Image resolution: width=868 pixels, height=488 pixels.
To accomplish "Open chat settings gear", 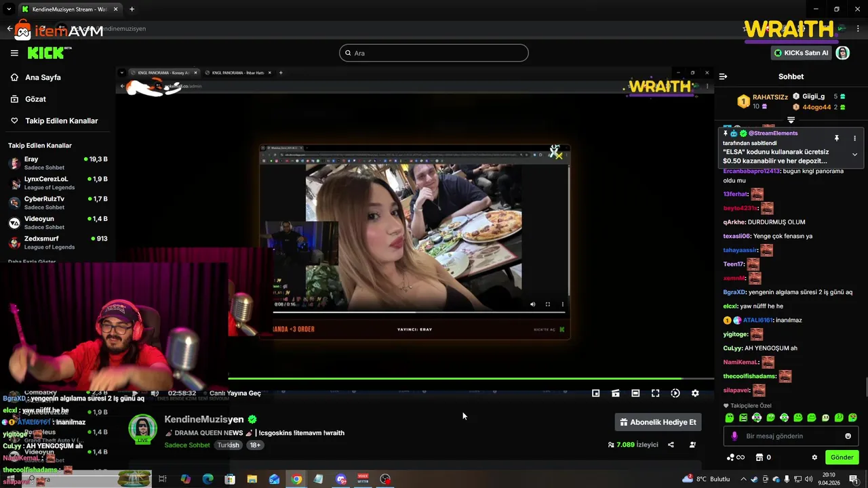I will pyautogui.click(x=814, y=457).
